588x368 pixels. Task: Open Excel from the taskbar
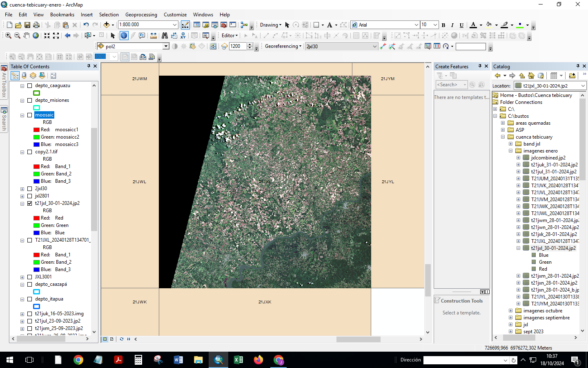(238, 360)
